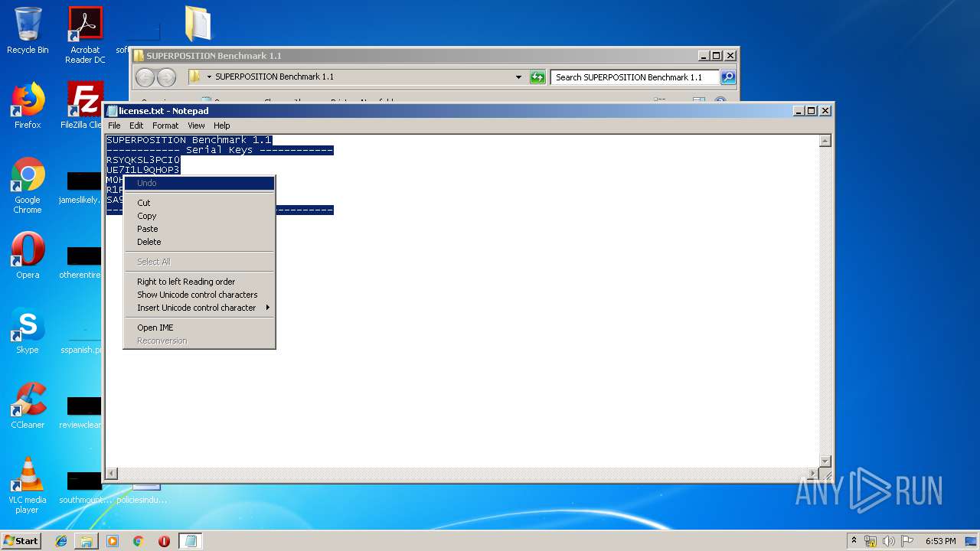Image resolution: width=980 pixels, height=551 pixels.
Task: Click Notepad horizontal scrollbar right arrow
Action: [x=813, y=474]
